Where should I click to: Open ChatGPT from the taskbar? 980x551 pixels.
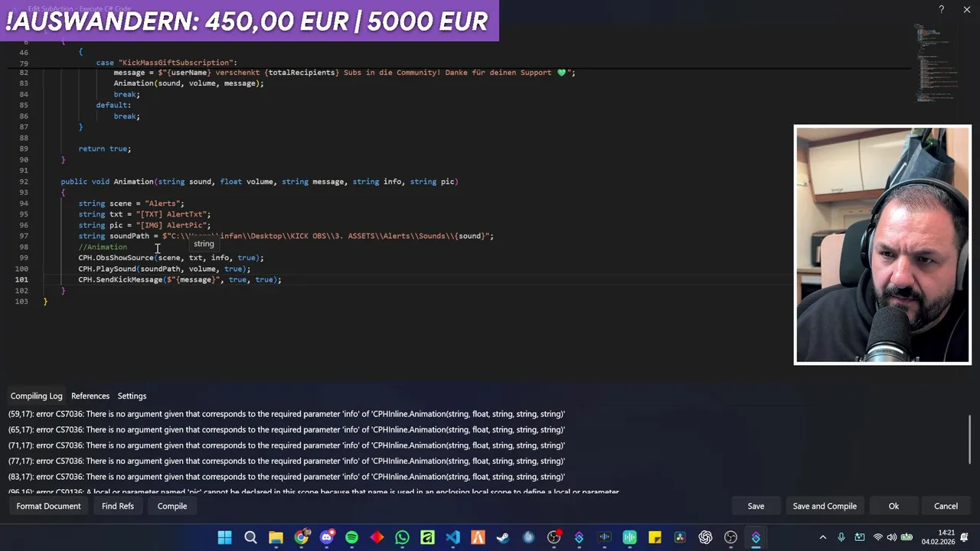(x=705, y=537)
